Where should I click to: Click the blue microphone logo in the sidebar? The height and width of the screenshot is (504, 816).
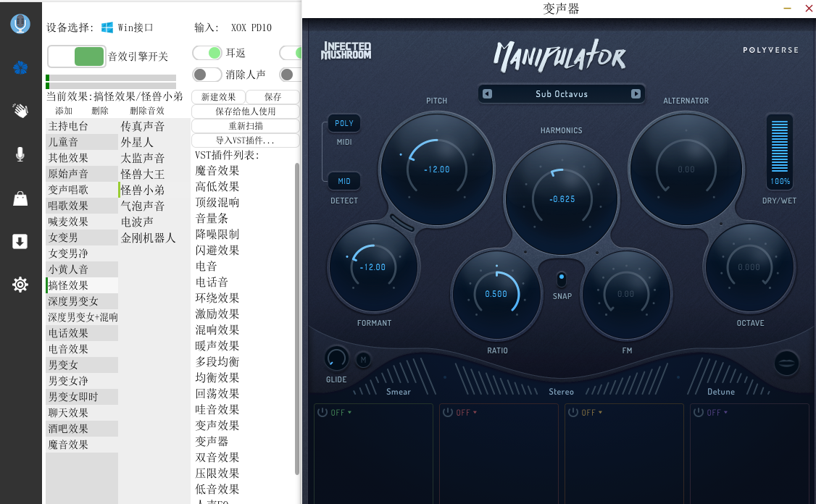coord(20,23)
